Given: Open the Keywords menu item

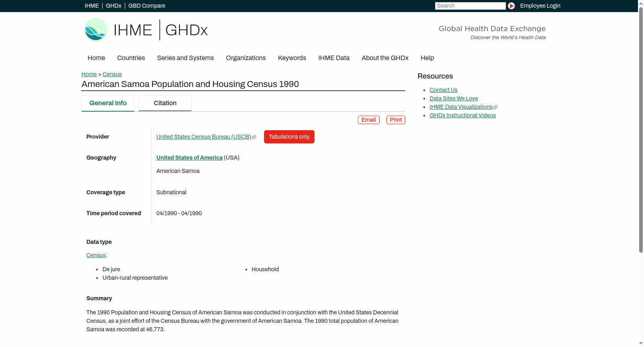Looking at the screenshot, I should (292, 58).
